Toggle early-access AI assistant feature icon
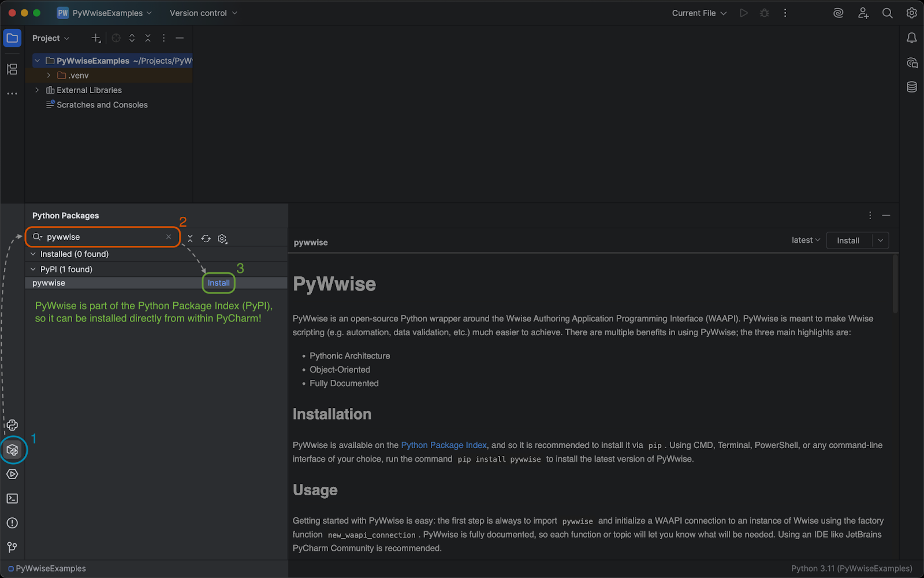The width and height of the screenshot is (924, 578). (x=838, y=12)
